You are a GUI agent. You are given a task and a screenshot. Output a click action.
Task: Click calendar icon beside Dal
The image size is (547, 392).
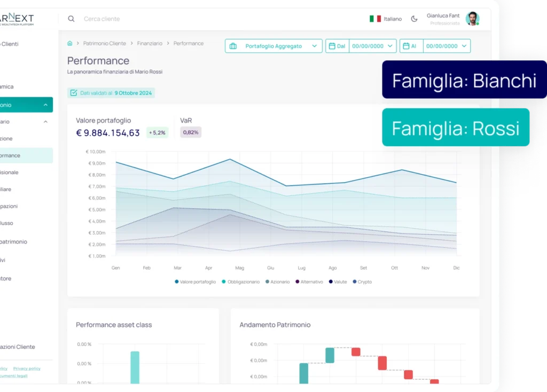coord(332,46)
